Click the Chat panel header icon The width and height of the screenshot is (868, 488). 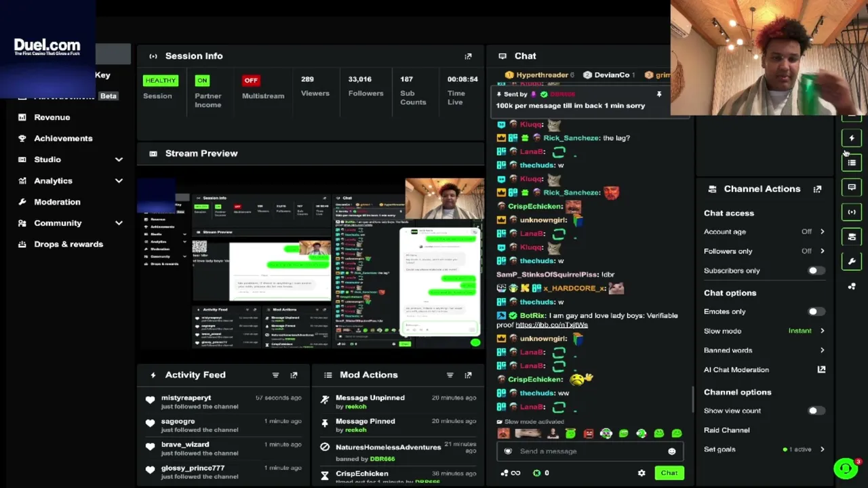click(x=502, y=56)
